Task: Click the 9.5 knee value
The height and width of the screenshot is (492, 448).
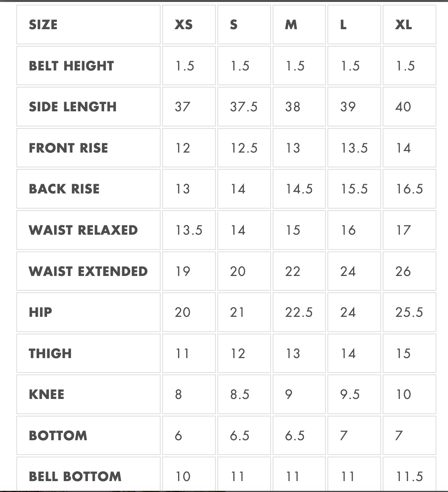Action: (350, 394)
